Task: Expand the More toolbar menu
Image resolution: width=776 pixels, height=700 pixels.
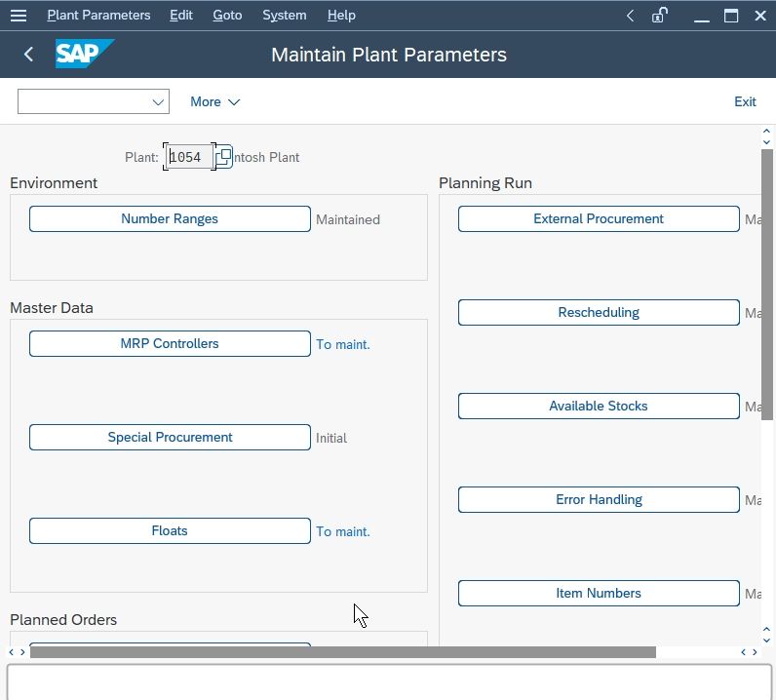Action: (214, 102)
